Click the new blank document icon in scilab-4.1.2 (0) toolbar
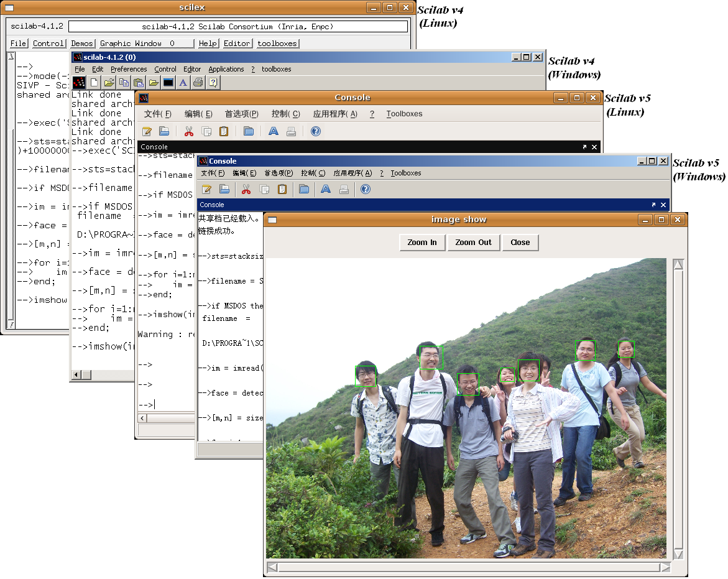The height and width of the screenshot is (579, 728). tap(94, 82)
